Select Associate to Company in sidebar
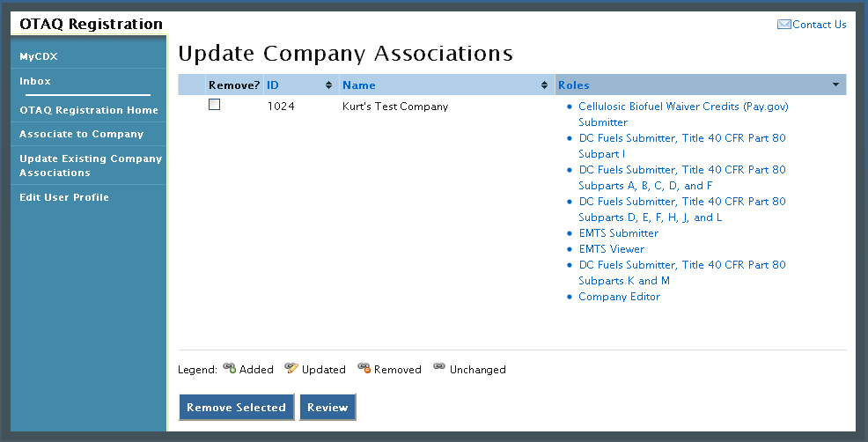 click(x=81, y=134)
